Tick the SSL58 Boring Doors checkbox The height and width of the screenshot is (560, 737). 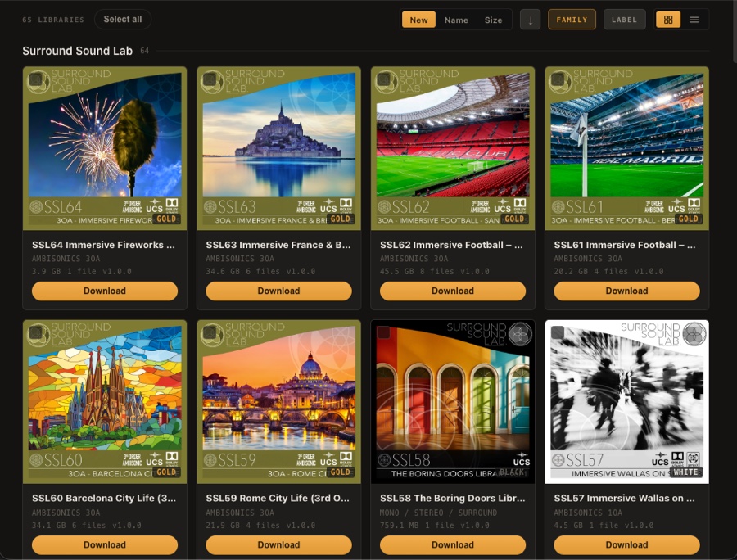pos(383,332)
